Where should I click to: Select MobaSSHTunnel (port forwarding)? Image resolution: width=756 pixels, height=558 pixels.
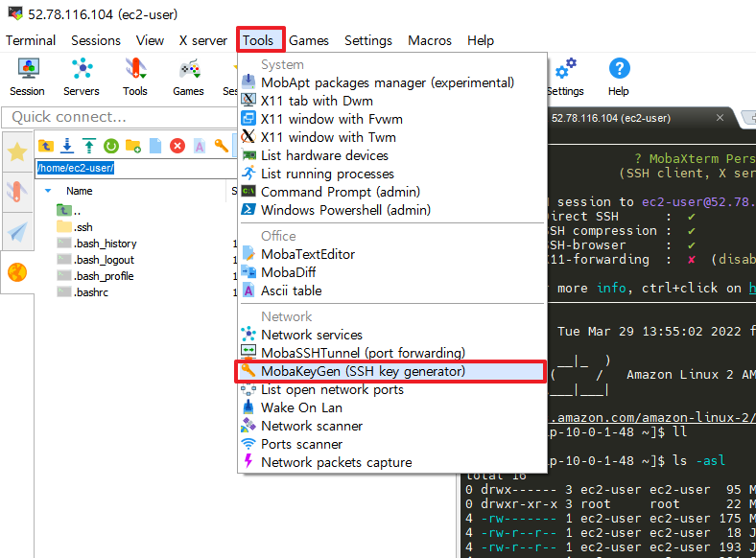[x=391, y=353]
